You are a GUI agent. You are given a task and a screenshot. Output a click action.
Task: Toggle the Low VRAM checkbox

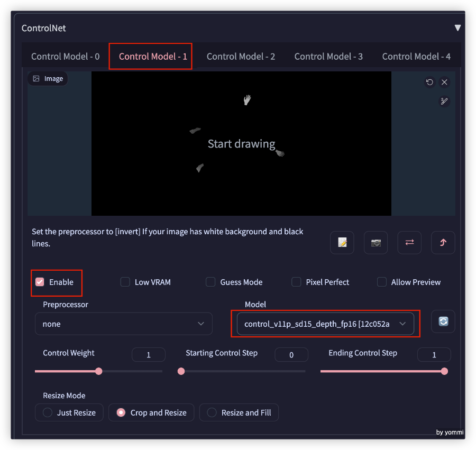(125, 282)
